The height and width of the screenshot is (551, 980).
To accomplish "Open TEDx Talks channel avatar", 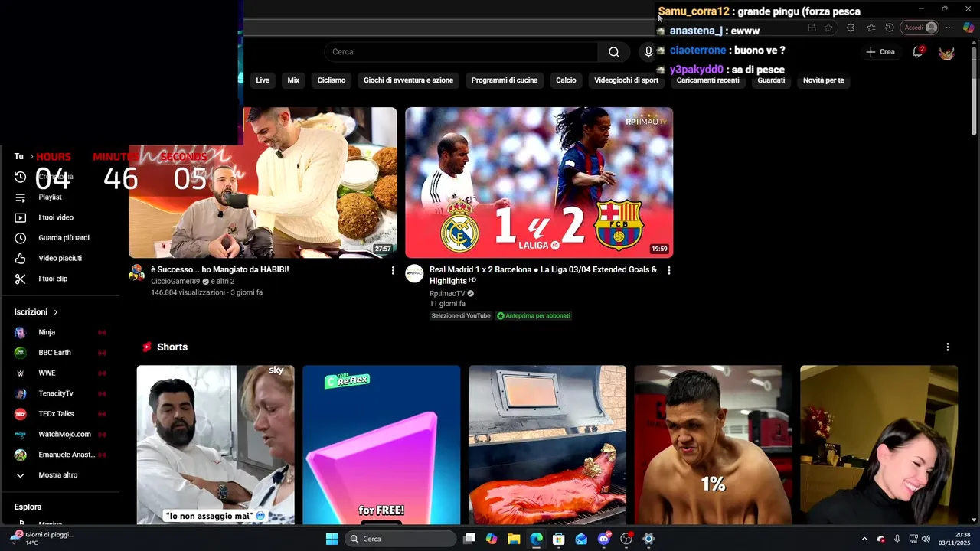I will (21, 414).
